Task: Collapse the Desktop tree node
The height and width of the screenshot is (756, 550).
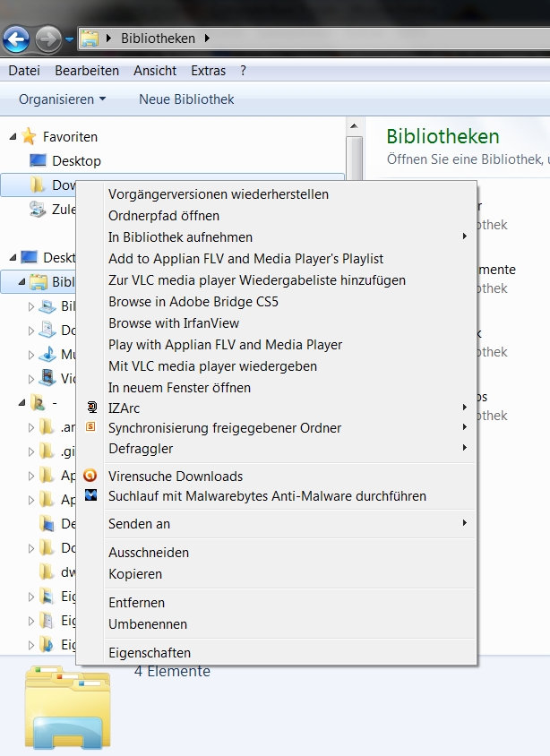Action: (13, 257)
